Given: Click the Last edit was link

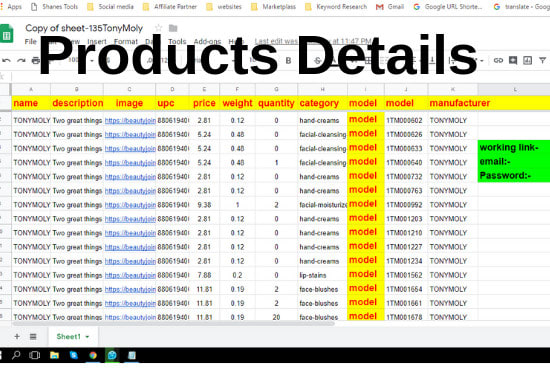Looking at the screenshot, I should [x=314, y=41].
